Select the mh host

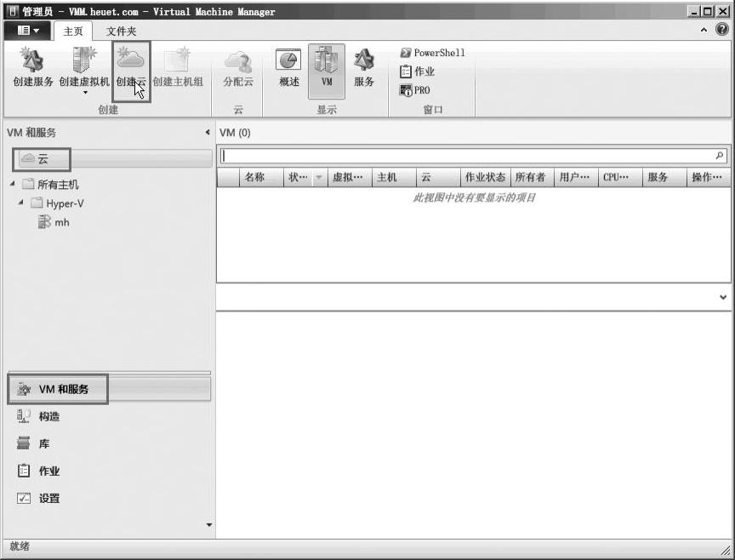(x=54, y=222)
